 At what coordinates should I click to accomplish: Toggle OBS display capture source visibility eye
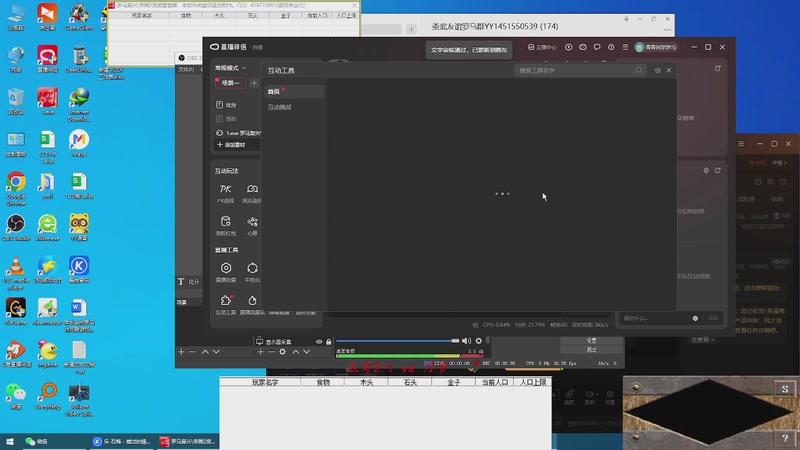coord(319,341)
